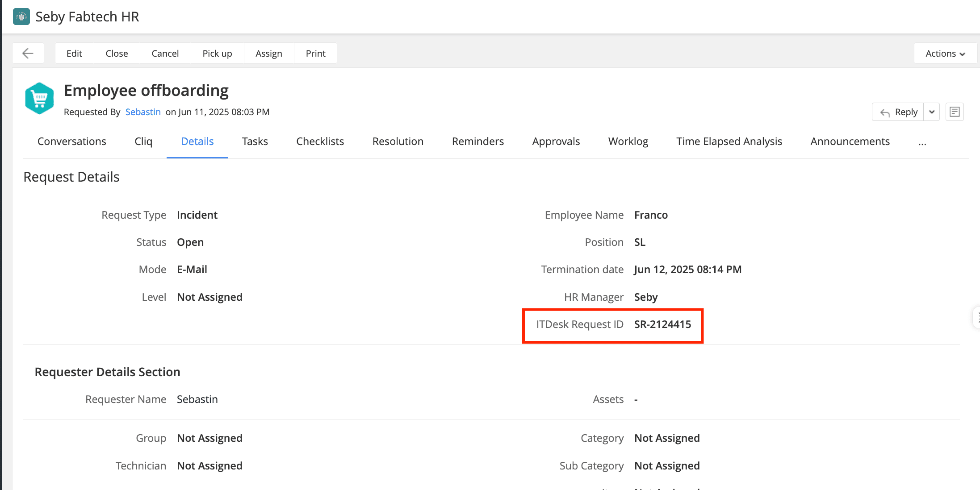
Task: Pick up this request
Action: (217, 54)
